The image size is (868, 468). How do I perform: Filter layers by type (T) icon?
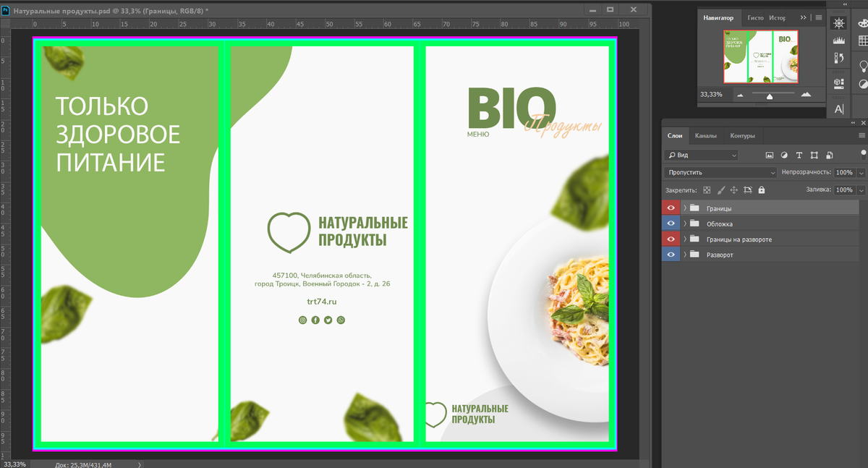(799, 155)
